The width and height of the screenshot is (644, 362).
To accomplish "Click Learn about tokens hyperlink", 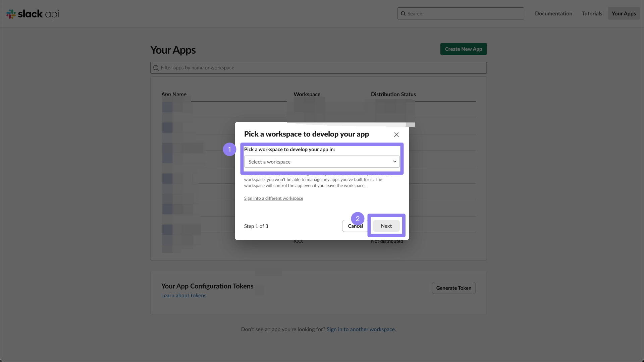I will (184, 295).
